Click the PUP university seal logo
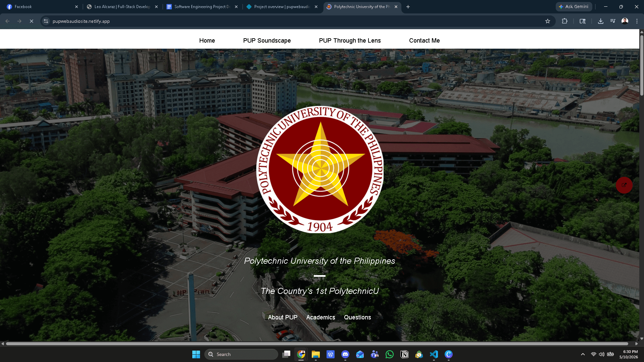 tap(320, 170)
